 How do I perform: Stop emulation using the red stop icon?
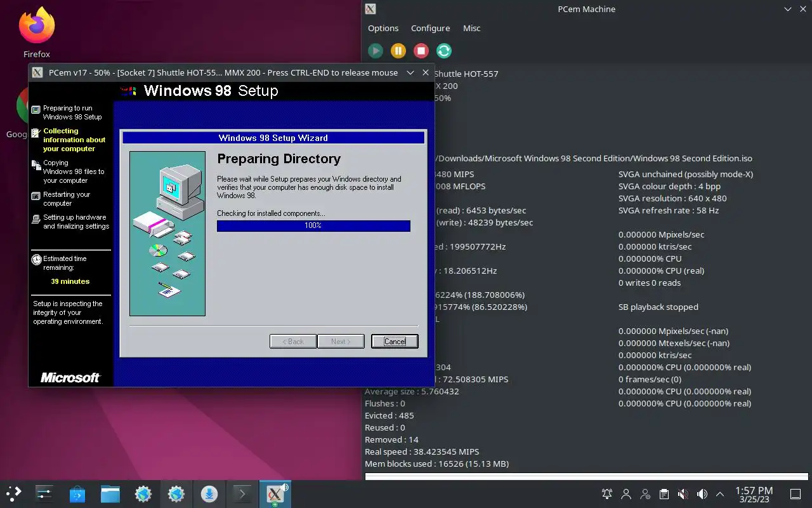[421, 51]
